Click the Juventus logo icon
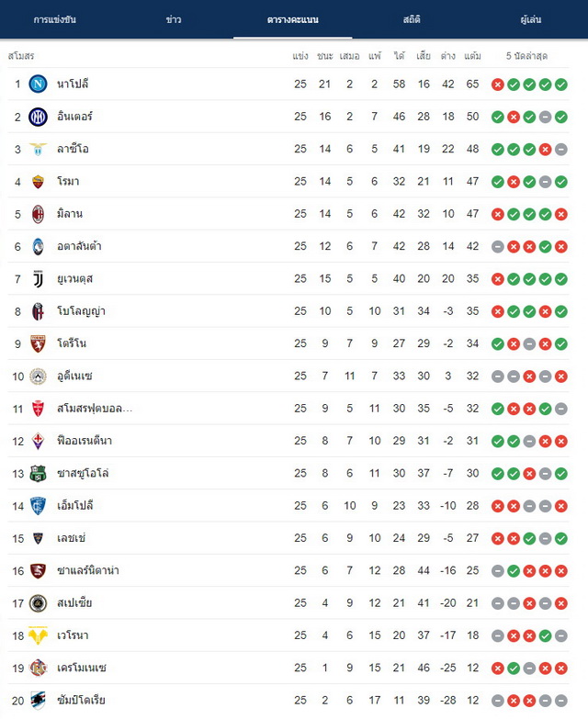This screenshot has height=719, width=588. pyautogui.click(x=38, y=279)
